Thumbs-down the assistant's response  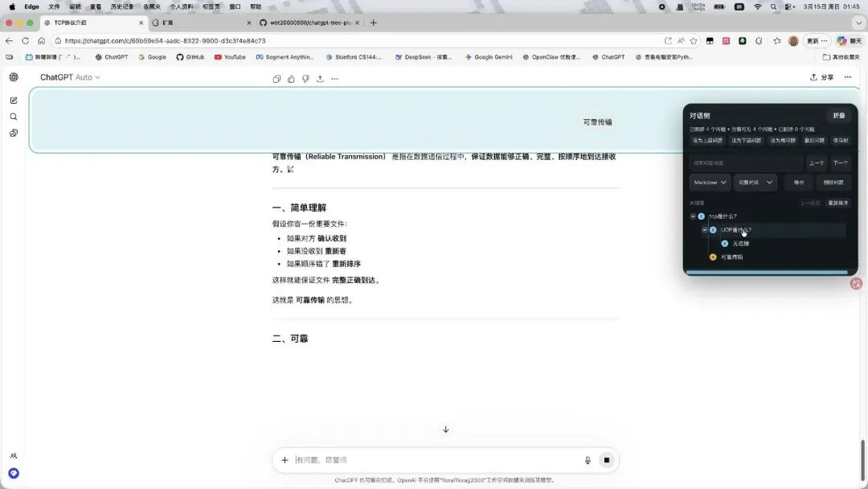click(x=305, y=78)
